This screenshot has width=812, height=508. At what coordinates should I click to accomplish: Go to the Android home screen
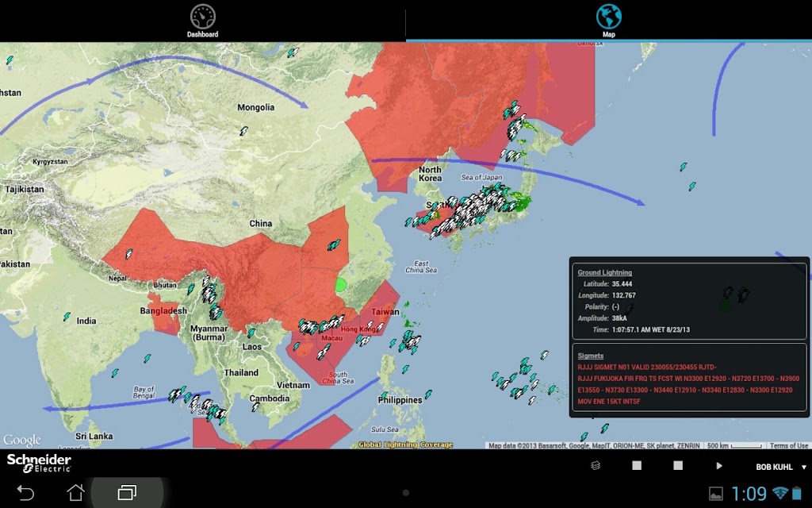[75, 492]
